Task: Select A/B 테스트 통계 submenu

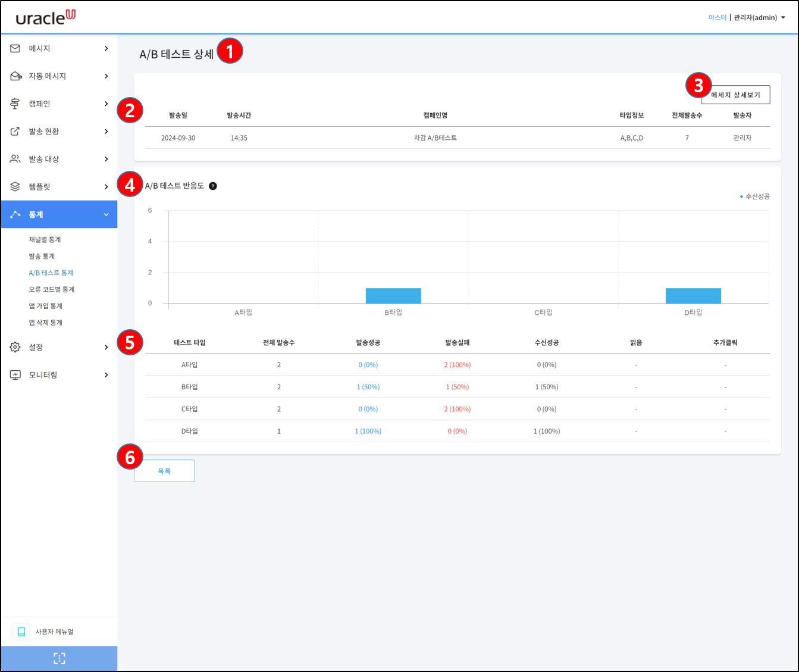Action: tap(51, 273)
